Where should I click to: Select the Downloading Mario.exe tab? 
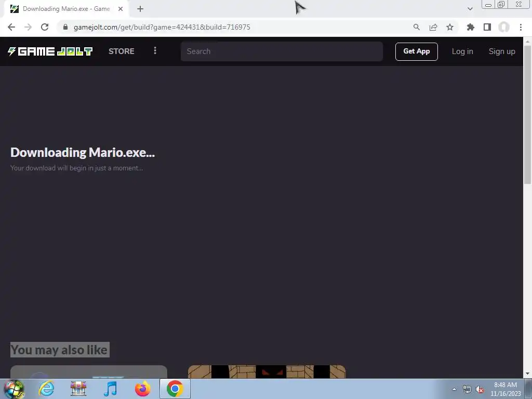66,9
